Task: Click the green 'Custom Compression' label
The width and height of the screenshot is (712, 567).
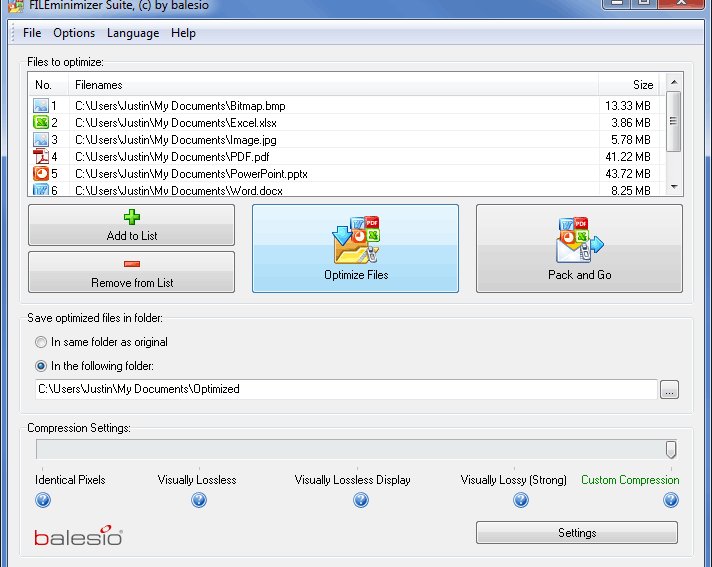Action: (x=630, y=480)
